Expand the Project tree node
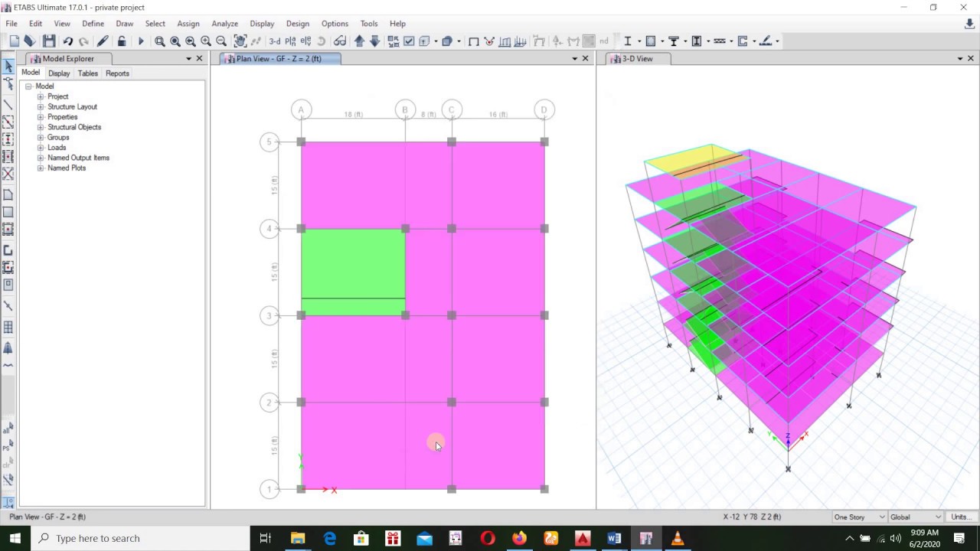The image size is (980, 551). pos(41,97)
